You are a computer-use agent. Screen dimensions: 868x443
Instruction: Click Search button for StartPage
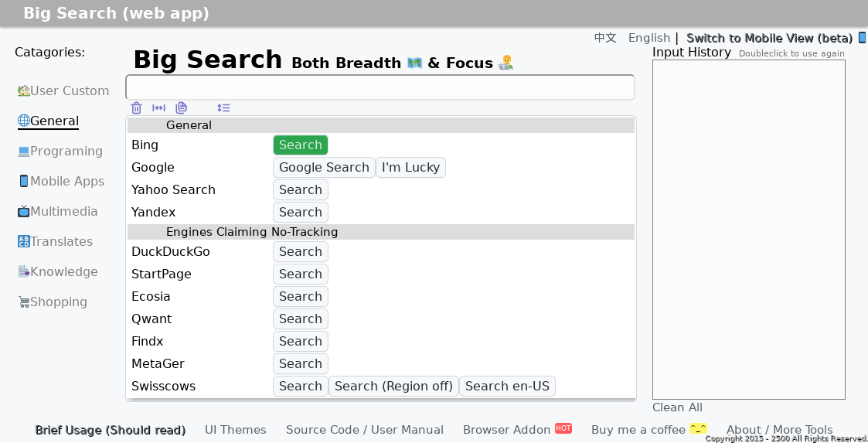[301, 274]
